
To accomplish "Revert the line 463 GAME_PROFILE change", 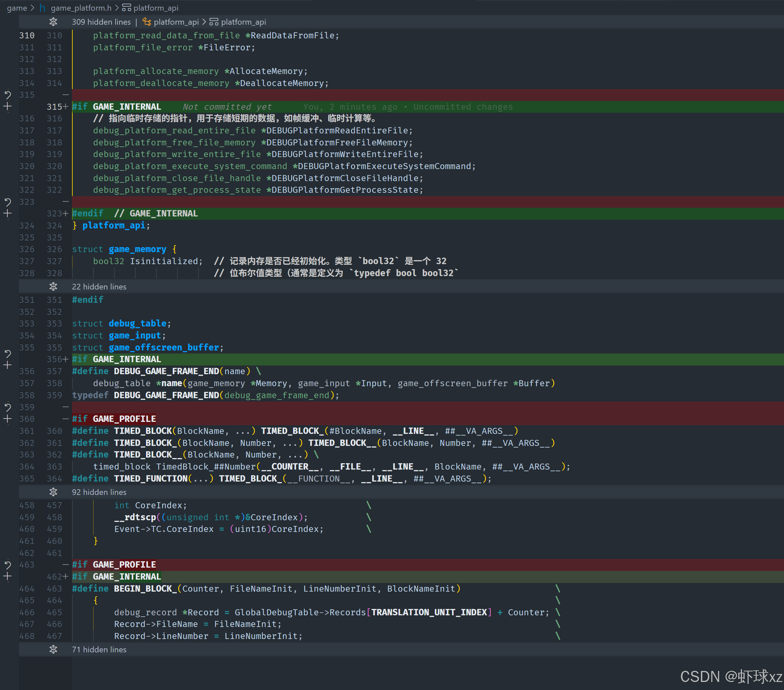I will [x=8, y=565].
